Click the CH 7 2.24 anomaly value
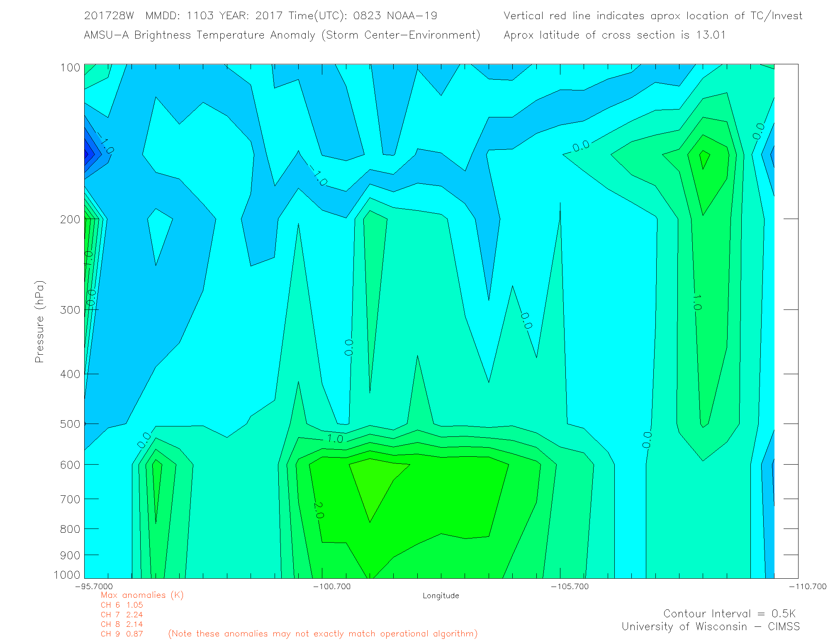Screen dimensions: 840x643 click(122, 614)
